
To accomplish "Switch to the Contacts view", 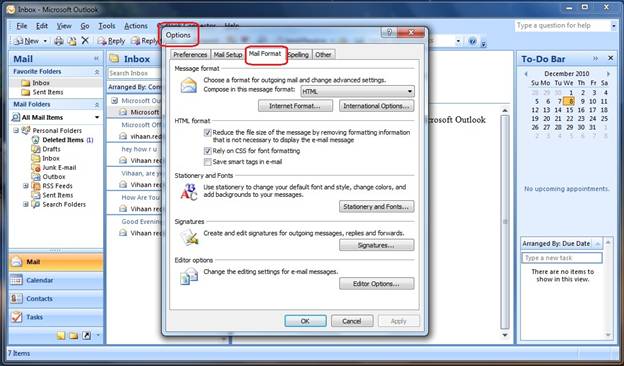I will coord(56,299).
